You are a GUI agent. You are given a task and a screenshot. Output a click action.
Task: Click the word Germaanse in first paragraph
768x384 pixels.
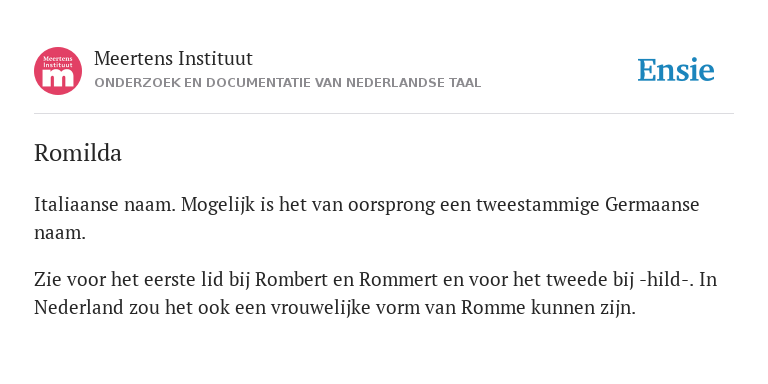[x=652, y=205]
